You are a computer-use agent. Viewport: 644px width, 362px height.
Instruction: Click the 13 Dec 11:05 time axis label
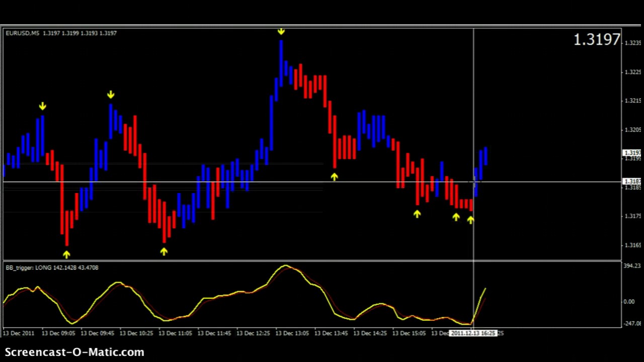click(x=175, y=333)
